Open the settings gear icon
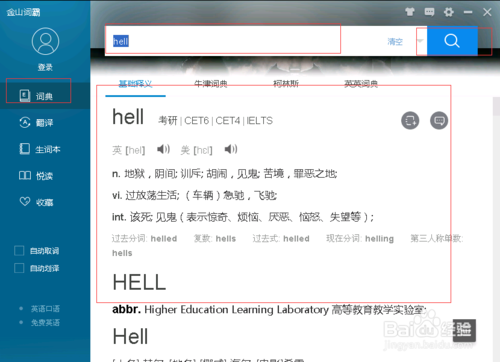 [449, 12]
